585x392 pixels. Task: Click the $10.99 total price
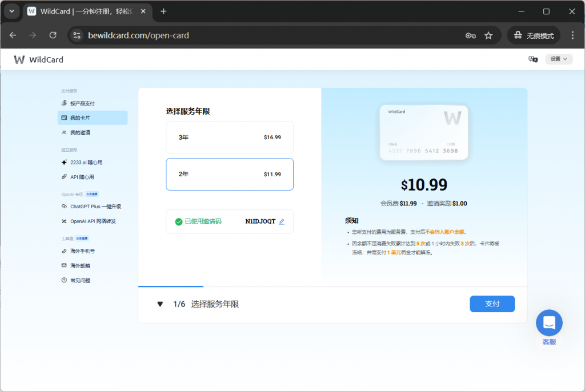[424, 185]
